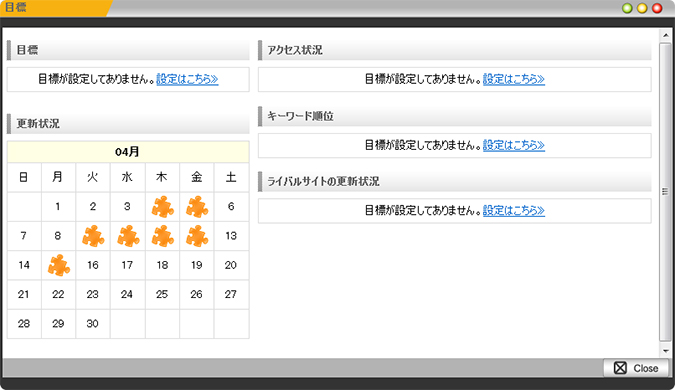Click the scrollbar down arrow

coord(666,350)
